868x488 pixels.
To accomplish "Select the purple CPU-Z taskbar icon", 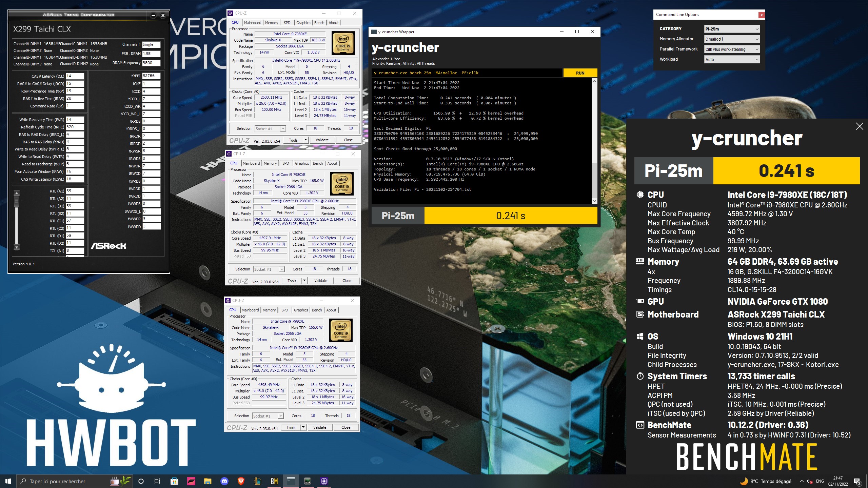I will point(324,481).
